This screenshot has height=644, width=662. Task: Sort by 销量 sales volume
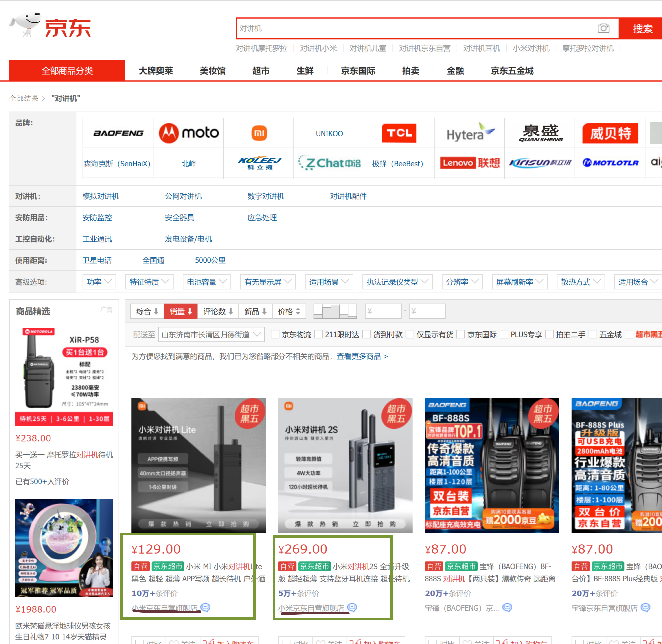181,311
